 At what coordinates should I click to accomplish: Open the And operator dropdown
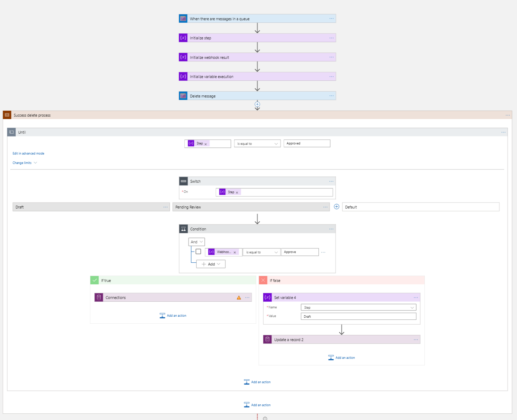[196, 242]
